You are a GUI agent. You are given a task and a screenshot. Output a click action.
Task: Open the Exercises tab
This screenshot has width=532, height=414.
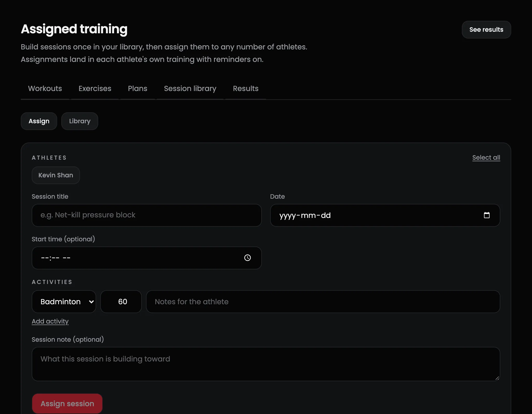tap(95, 88)
